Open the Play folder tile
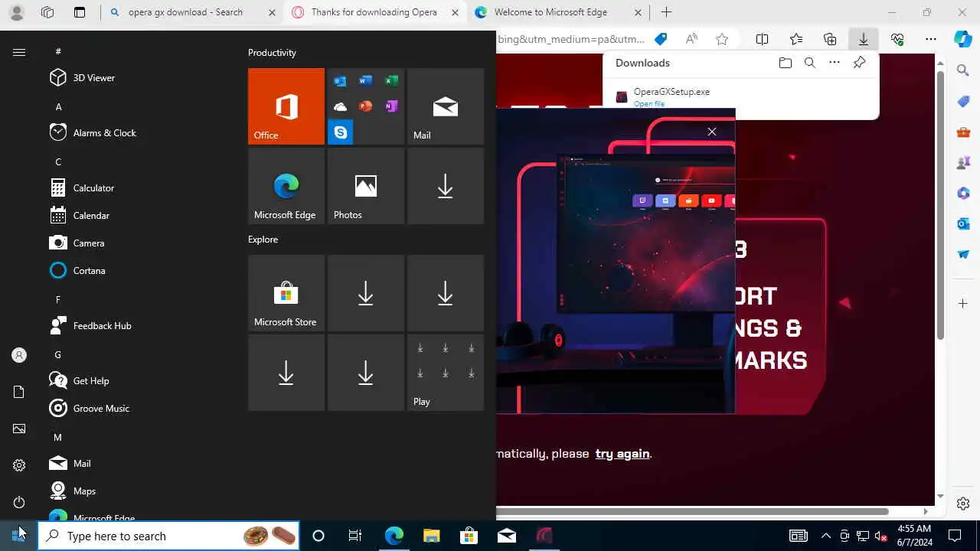The image size is (980, 551). tap(446, 373)
